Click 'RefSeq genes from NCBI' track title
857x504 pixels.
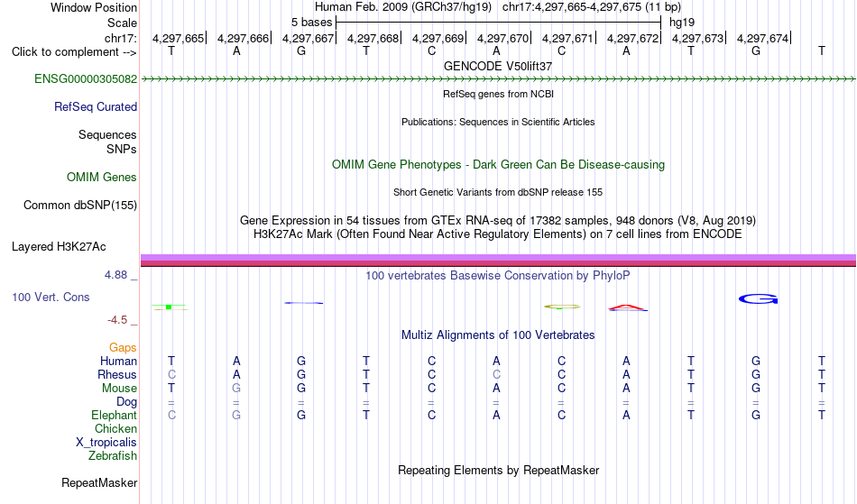pyautogui.click(x=499, y=94)
